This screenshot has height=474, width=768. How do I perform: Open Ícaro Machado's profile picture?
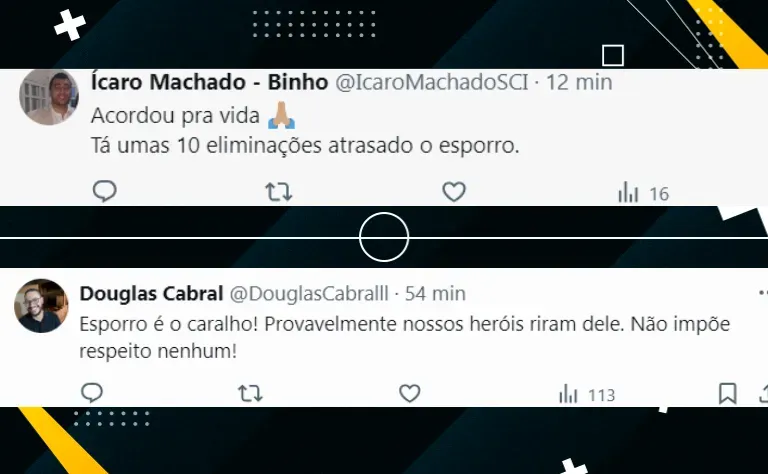(x=49, y=97)
